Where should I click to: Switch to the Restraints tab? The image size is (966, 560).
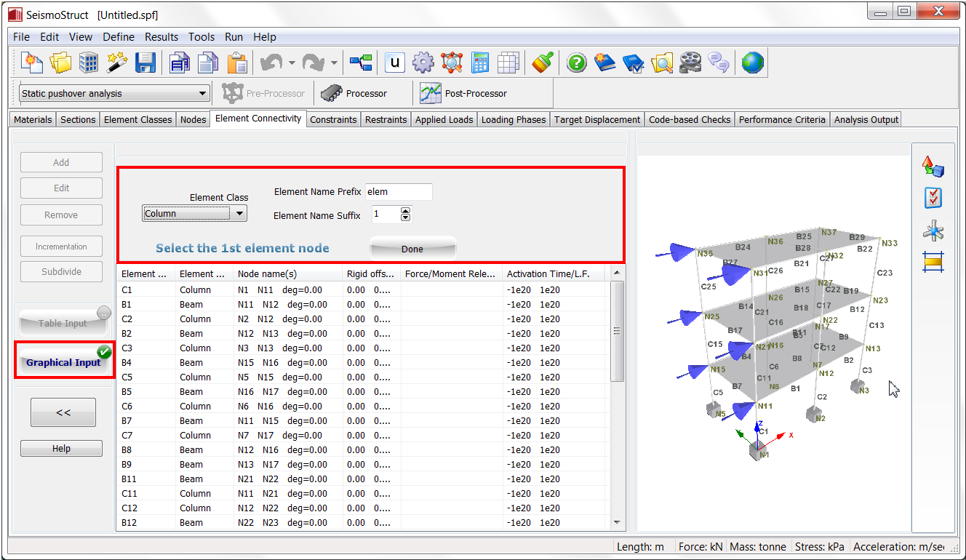pos(386,119)
